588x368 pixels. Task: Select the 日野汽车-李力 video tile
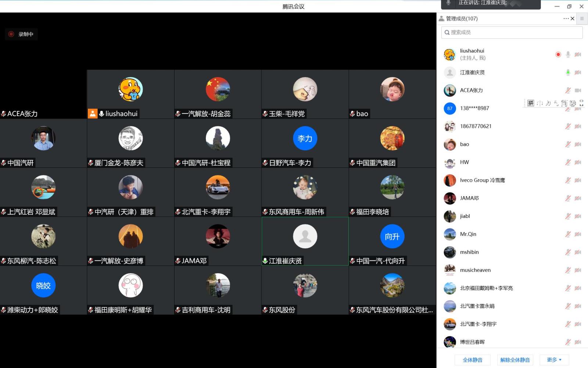(305, 143)
